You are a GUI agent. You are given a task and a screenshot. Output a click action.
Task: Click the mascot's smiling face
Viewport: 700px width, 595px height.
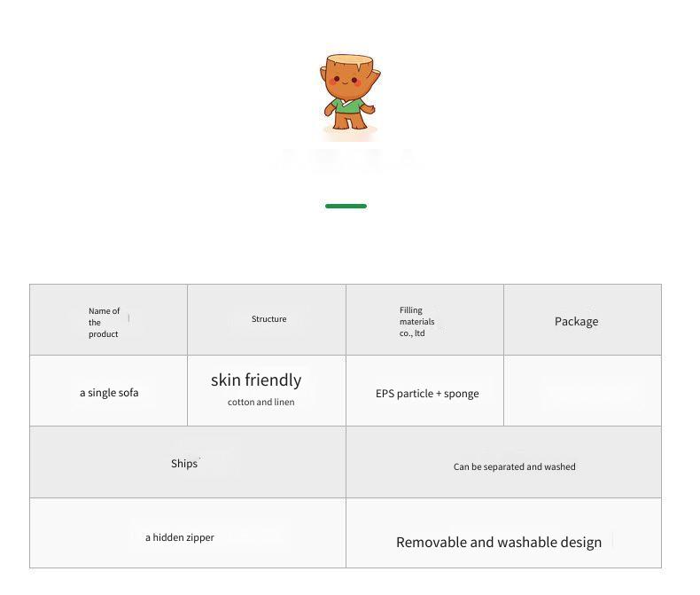click(x=345, y=80)
